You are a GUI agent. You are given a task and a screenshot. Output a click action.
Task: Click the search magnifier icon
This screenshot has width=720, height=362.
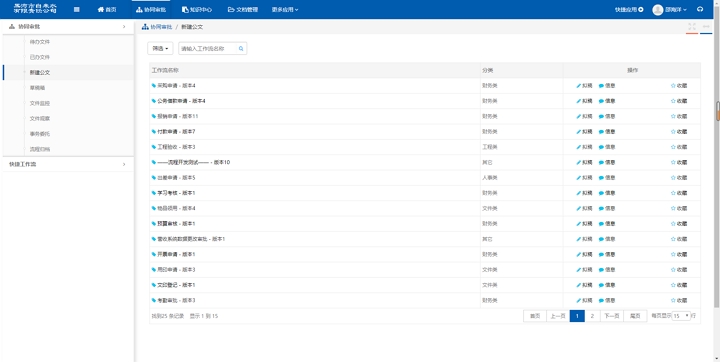241,49
